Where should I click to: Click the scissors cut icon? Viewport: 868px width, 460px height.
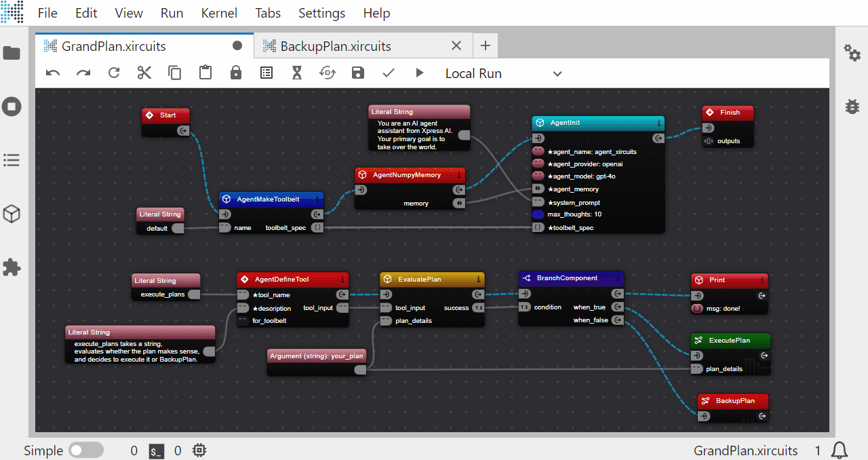[144, 73]
